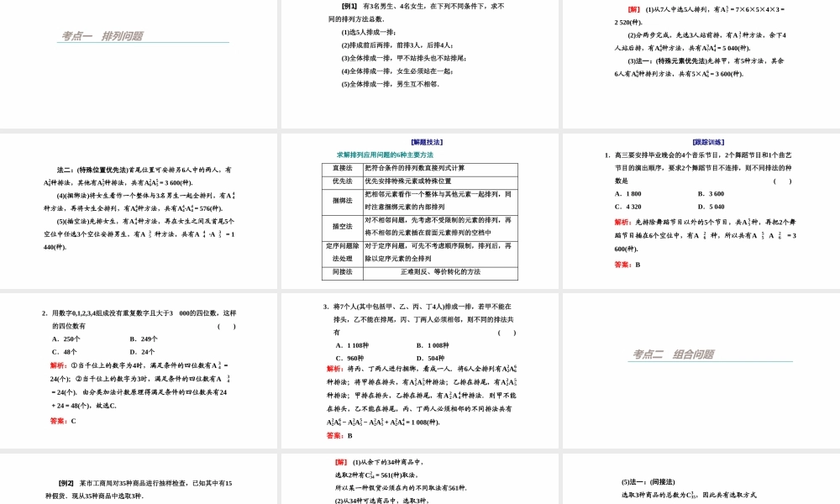Click option D. 24个 in question 2
Screen dimensions: 840x504
[x=142, y=352]
